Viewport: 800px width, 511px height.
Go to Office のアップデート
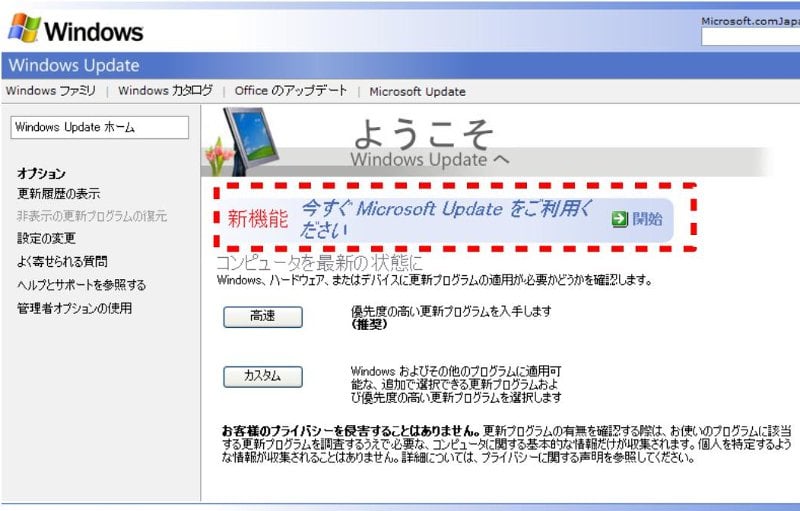click(291, 91)
